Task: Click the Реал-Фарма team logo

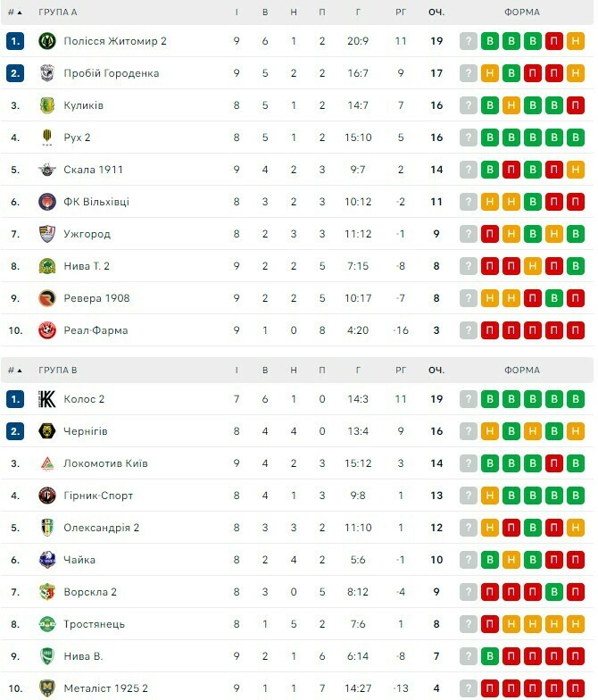Action: point(47,330)
